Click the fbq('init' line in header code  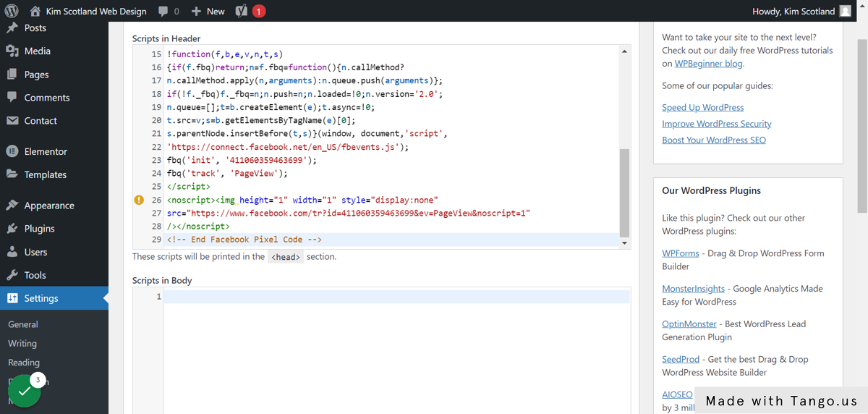242,161
